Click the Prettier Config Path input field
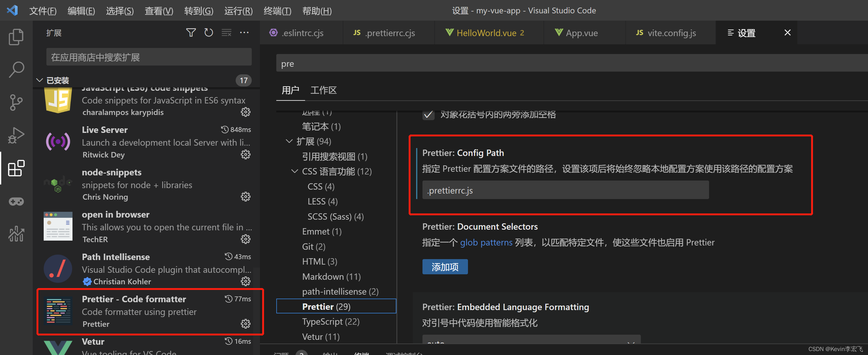 point(565,190)
